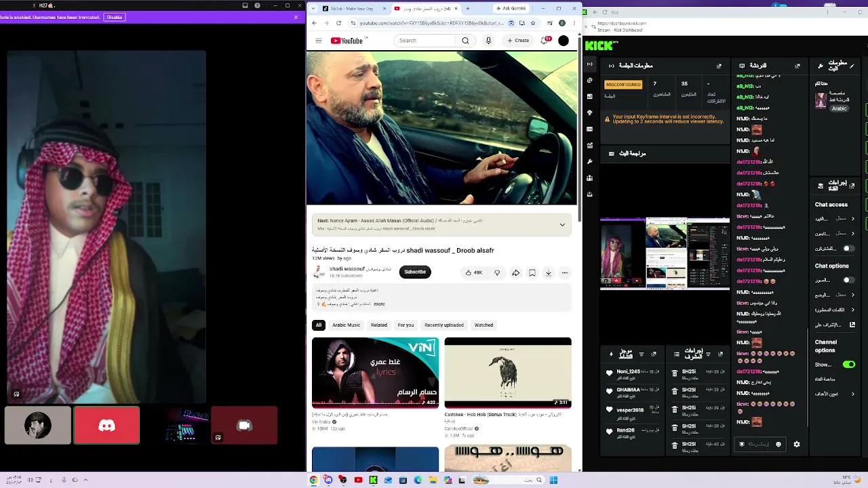Share the video using the share arrow

pos(515,272)
